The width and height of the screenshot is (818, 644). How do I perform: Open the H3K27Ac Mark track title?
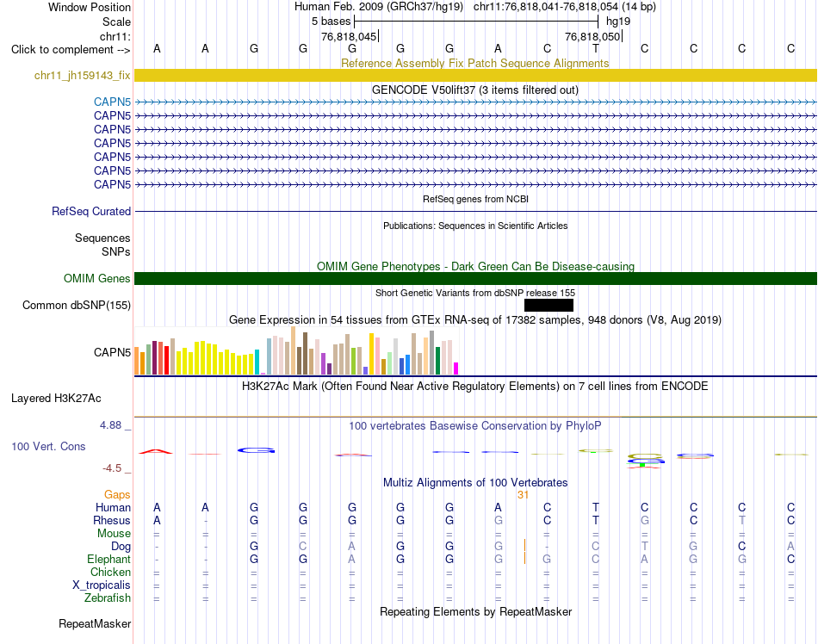475,386
